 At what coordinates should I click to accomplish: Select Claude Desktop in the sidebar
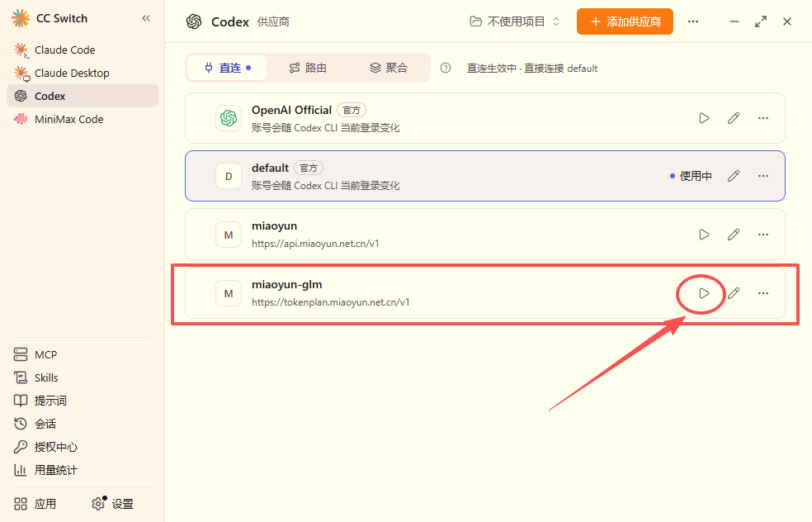[x=83, y=73]
